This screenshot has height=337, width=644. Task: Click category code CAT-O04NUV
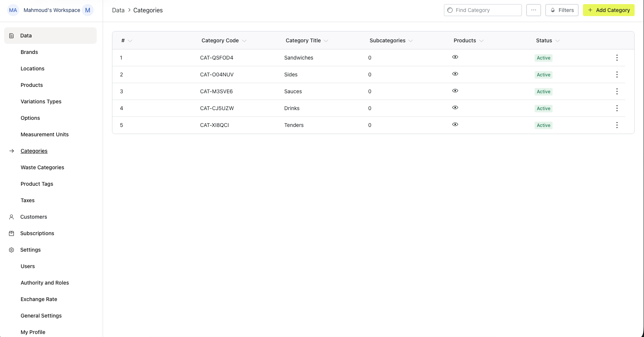coord(217,75)
